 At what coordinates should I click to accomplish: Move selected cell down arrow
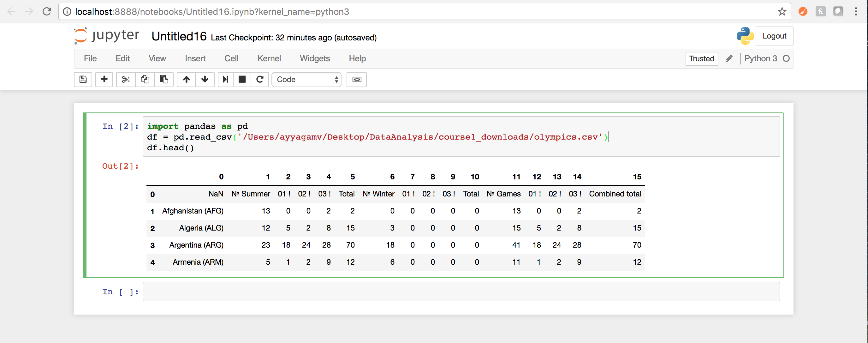click(205, 80)
